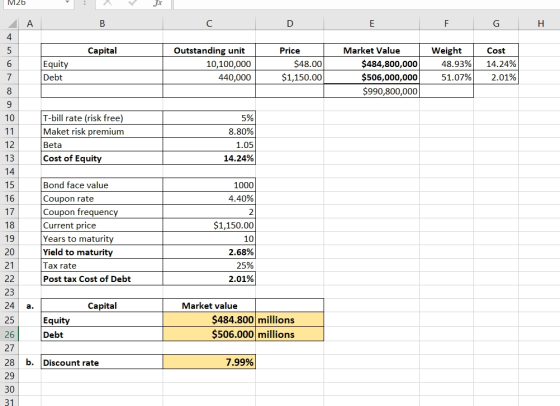The width and height of the screenshot is (560, 406).
Task: Select the 14.24% cell in Cost column
Action: point(496,64)
